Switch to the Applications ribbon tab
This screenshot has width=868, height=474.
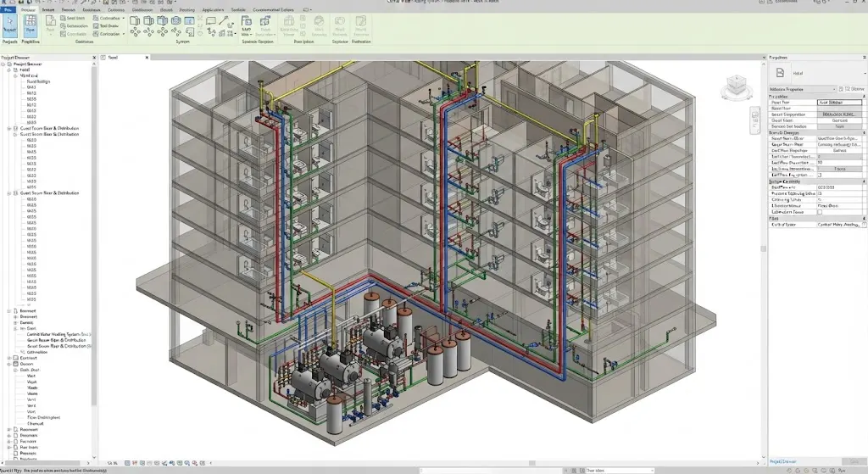(x=213, y=10)
